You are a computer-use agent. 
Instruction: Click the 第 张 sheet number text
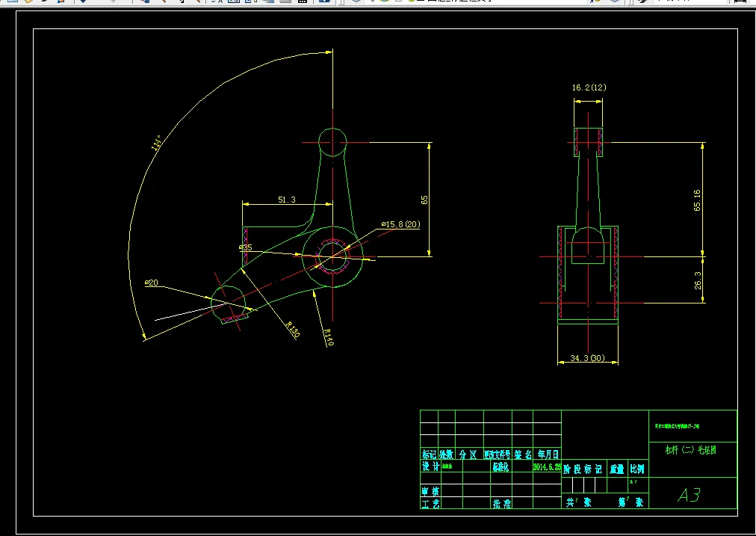(630, 502)
